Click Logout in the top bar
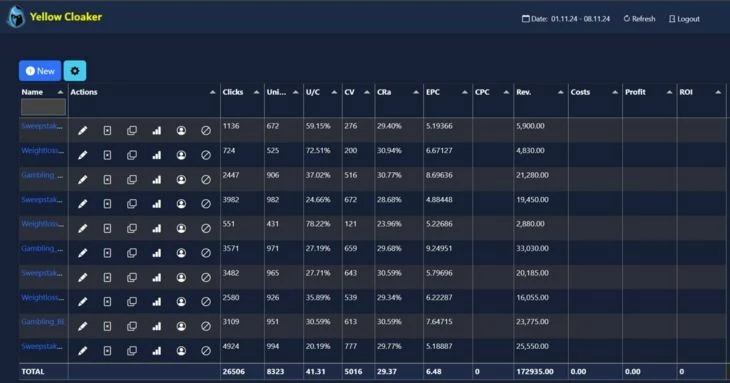The width and height of the screenshot is (730, 383). [684, 19]
